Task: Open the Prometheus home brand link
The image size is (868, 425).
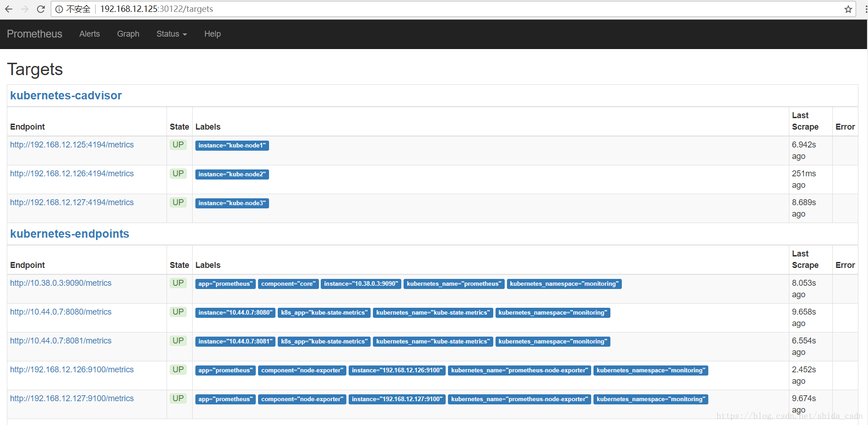Action: [34, 34]
